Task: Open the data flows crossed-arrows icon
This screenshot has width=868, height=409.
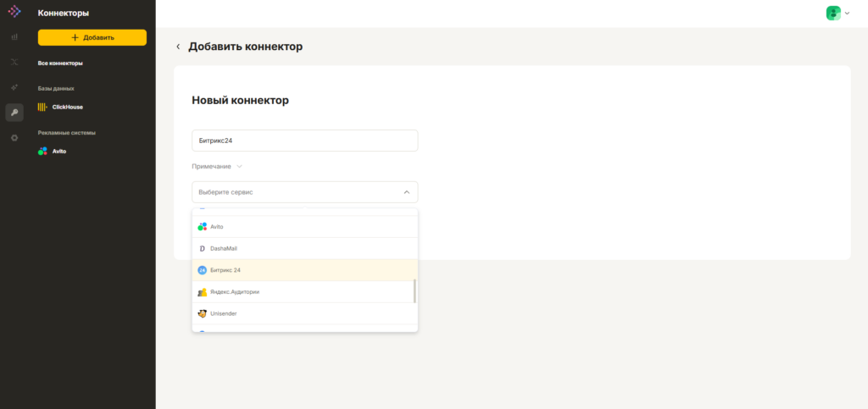Action: coord(14,62)
